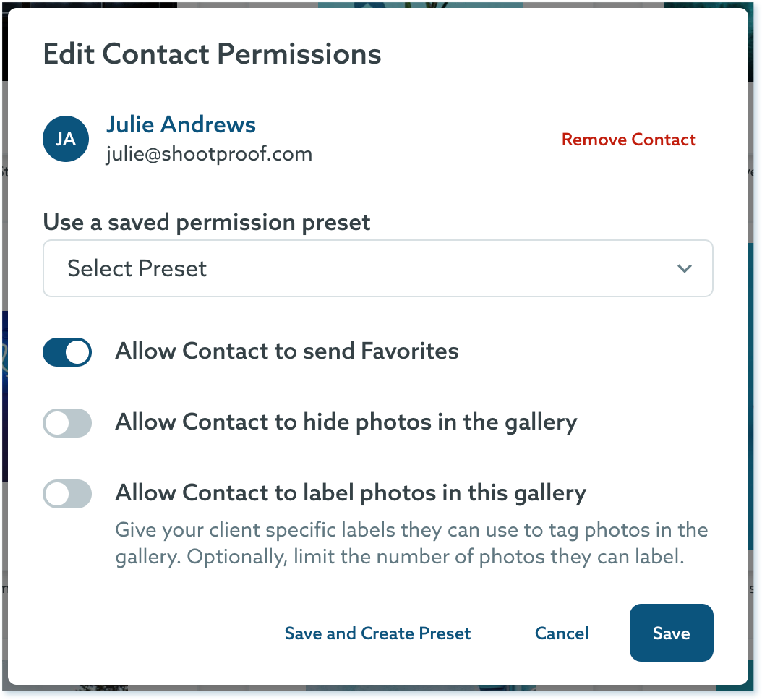Click the label photos in this gallery text
Viewport: 762px width, 700px height.
[x=350, y=493]
